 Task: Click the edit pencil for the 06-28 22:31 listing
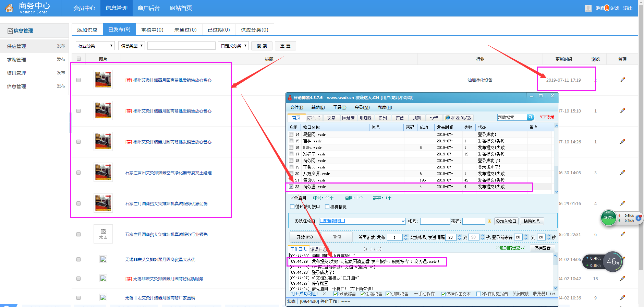point(622,234)
